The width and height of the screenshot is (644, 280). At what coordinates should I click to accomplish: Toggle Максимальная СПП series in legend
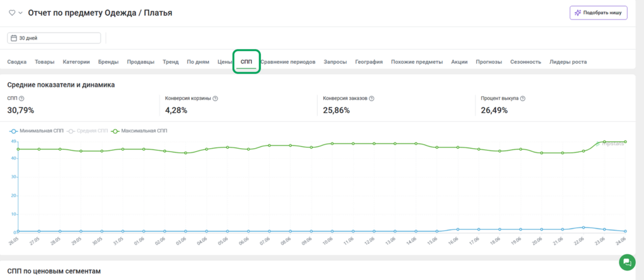point(139,131)
